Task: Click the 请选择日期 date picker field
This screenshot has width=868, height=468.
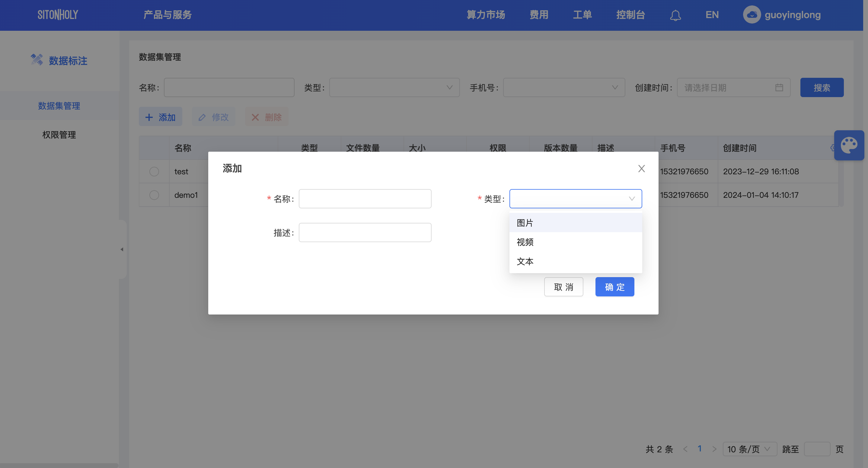Action: pos(734,87)
